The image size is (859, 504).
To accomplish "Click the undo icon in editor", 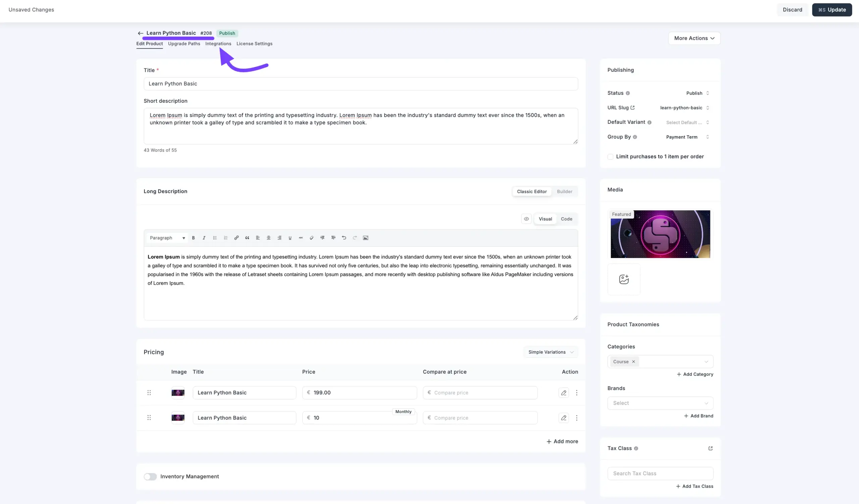I will coord(344,238).
